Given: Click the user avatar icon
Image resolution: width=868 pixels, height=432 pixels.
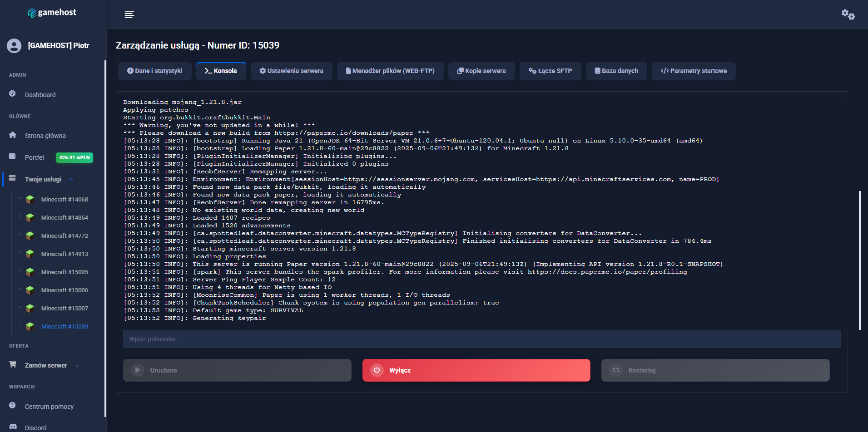Looking at the screenshot, I should [14, 45].
